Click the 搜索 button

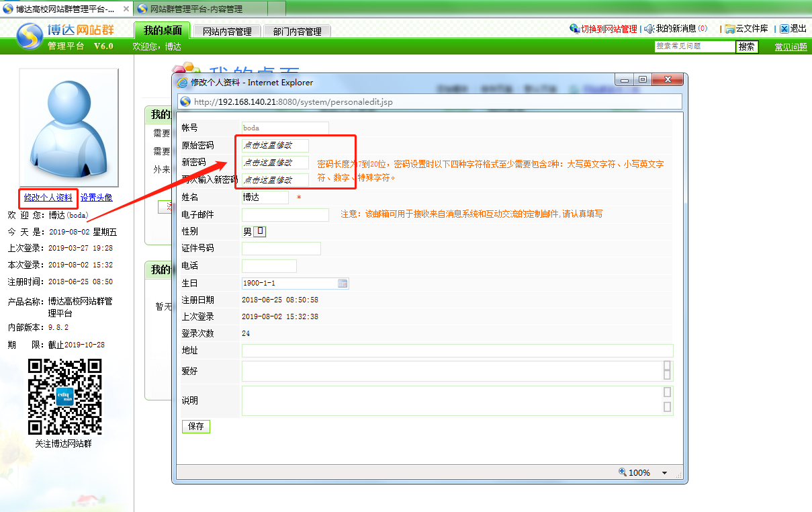pyautogui.click(x=747, y=46)
